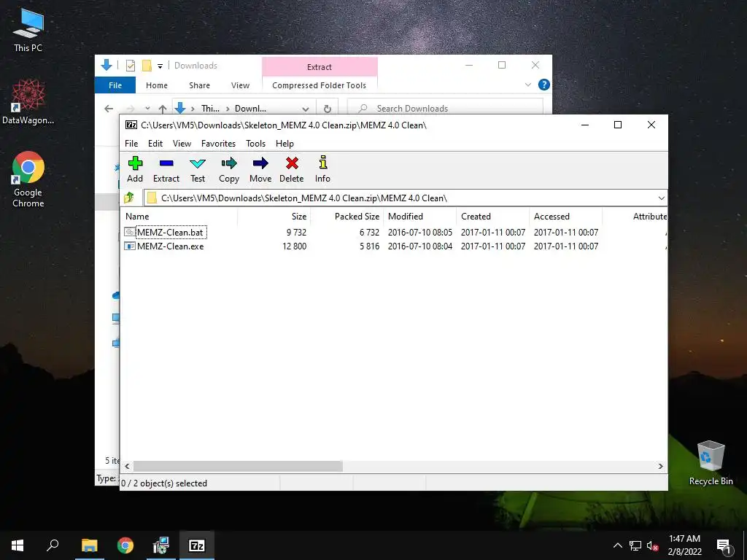Open the Tools menu
Image resolution: width=747 pixels, height=560 pixels.
tap(255, 144)
